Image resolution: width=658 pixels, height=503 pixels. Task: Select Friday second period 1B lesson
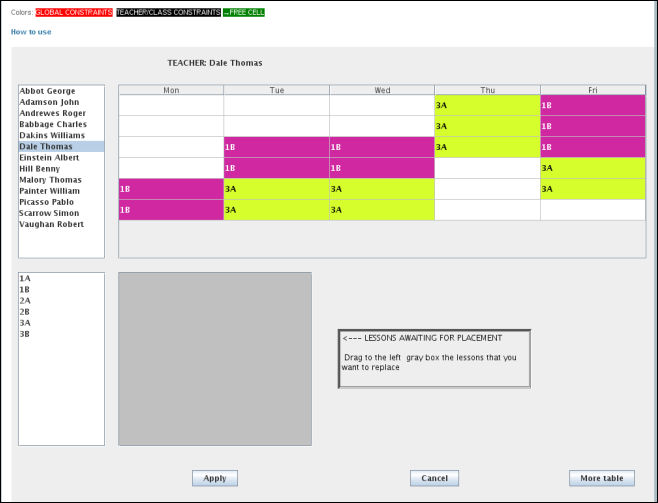click(593, 126)
